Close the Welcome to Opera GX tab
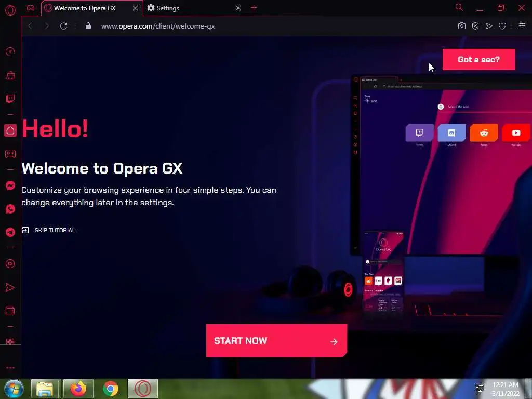This screenshot has height=399, width=532. (x=136, y=8)
